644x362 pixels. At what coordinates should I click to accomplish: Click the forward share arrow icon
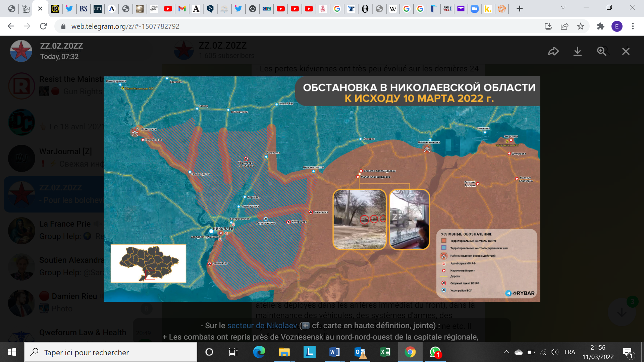pos(553,51)
